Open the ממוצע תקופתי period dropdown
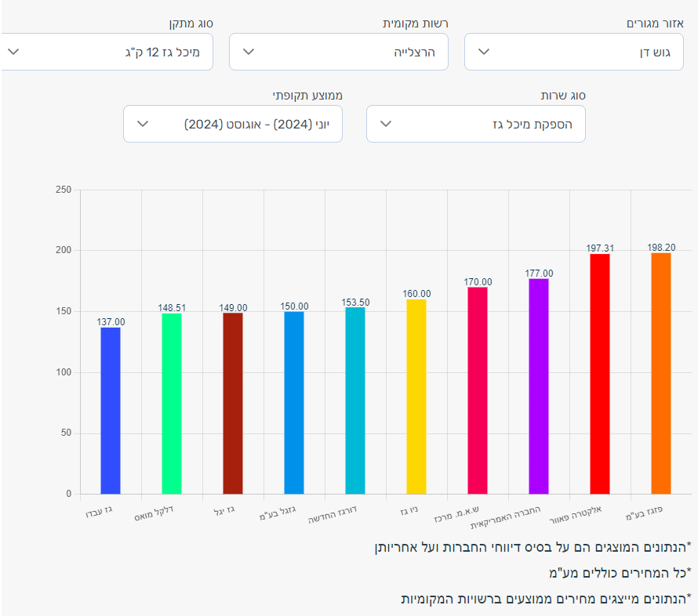Image resolution: width=698 pixels, height=616 pixels. (233, 124)
